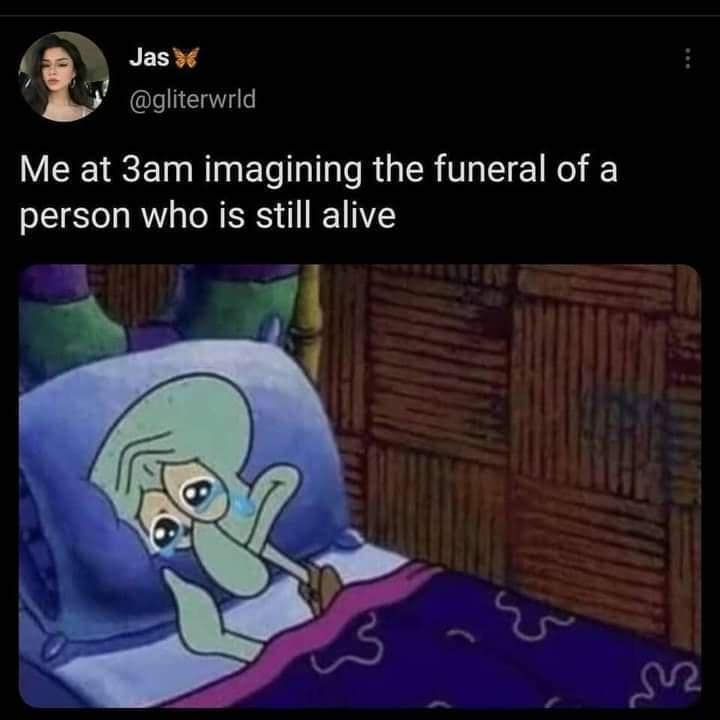This screenshot has width=720, height=720.
Task: Click Squidward's crying upper eye
Action: coord(197,493)
